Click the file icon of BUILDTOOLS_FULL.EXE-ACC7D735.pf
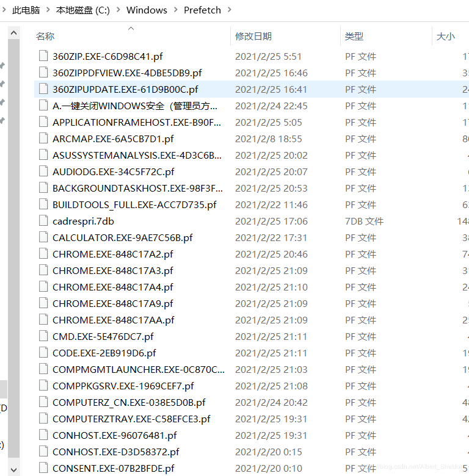This screenshot has height=476, width=469. [43, 204]
